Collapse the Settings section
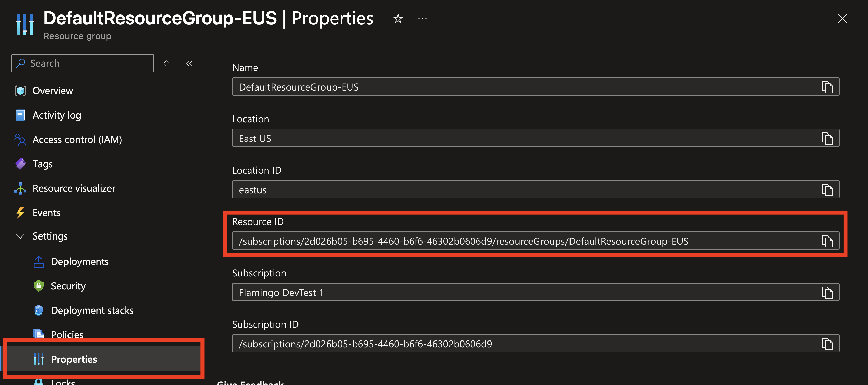The image size is (868, 385). coord(21,236)
